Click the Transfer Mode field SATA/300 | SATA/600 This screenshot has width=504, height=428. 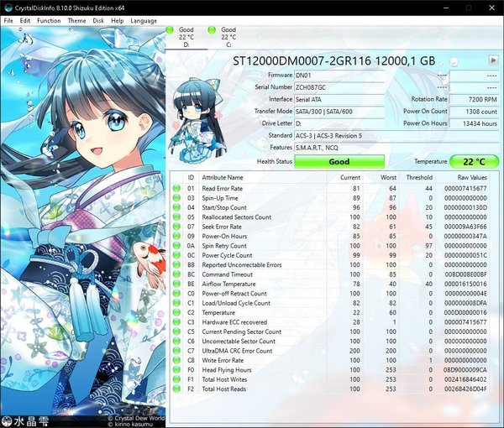coord(339,112)
